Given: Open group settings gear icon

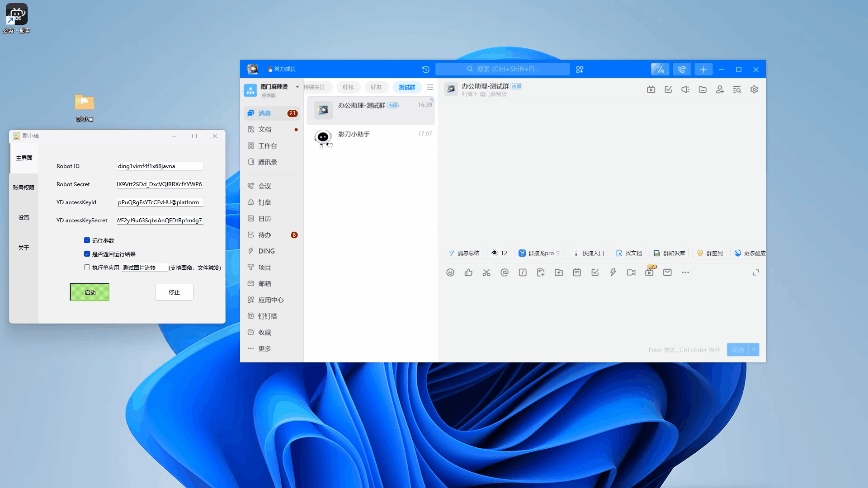Looking at the screenshot, I should 754,89.
